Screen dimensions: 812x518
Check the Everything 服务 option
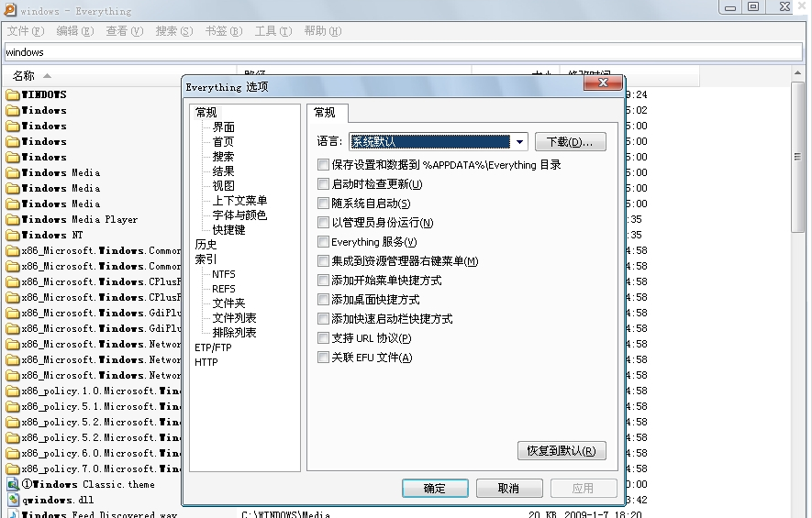323,242
